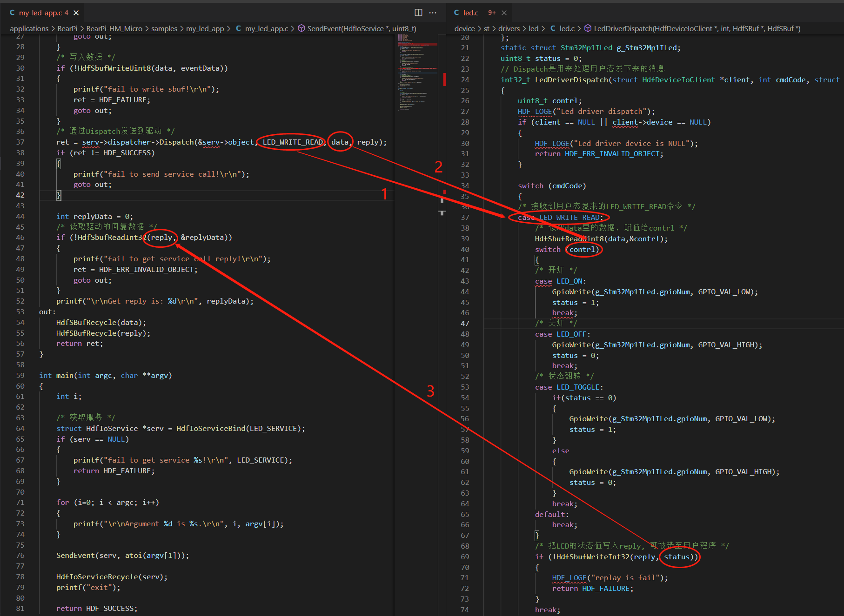
Task: Click 'HdfIoServiceRecycle(serv);' line
Action: point(112,577)
